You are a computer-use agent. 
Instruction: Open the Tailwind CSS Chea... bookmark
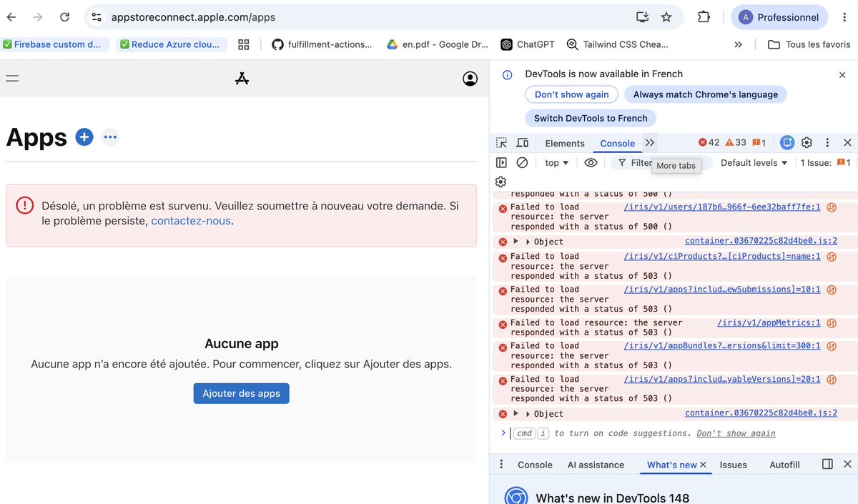(x=617, y=44)
